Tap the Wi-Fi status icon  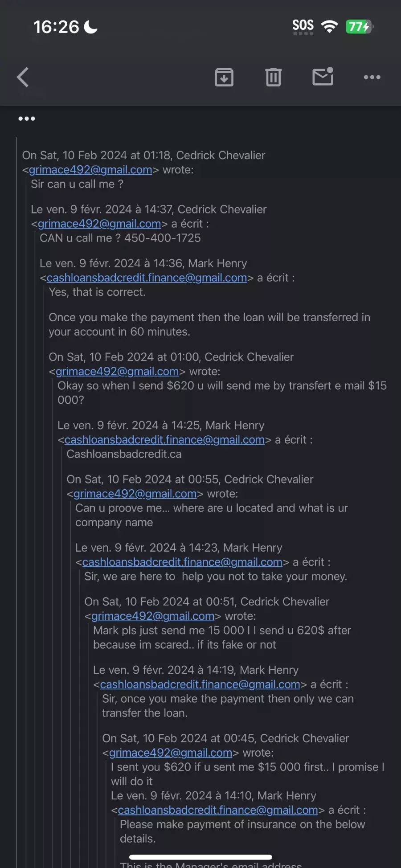click(x=329, y=27)
